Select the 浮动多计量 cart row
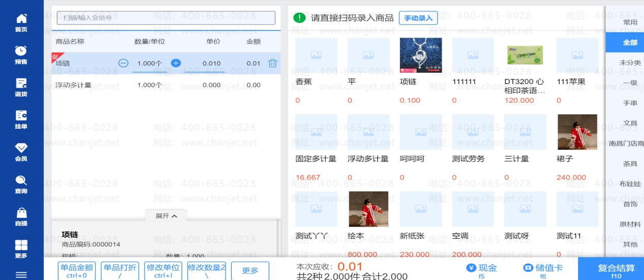Screen dimensions: 644x280 pyautogui.click(x=166, y=85)
